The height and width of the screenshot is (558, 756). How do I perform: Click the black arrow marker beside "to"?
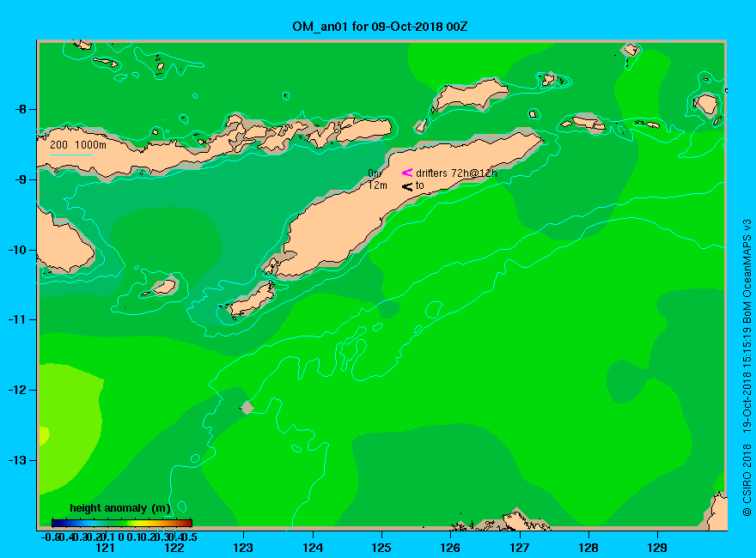tap(407, 186)
